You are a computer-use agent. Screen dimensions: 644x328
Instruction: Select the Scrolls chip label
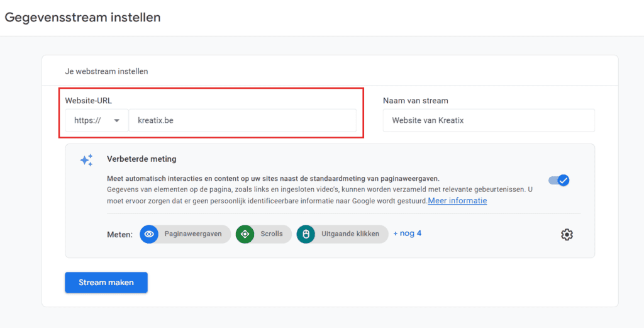pyautogui.click(x=272, y=234)
